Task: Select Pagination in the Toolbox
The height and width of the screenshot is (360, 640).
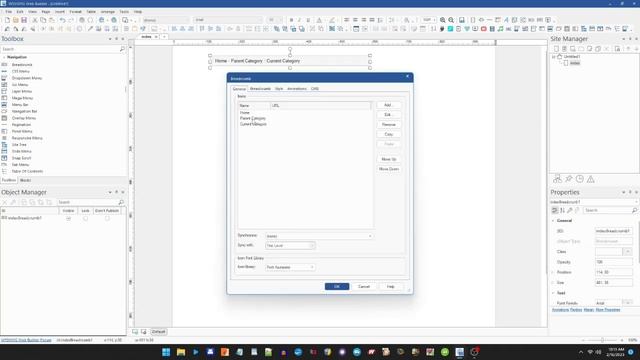Action: [21, 124]
